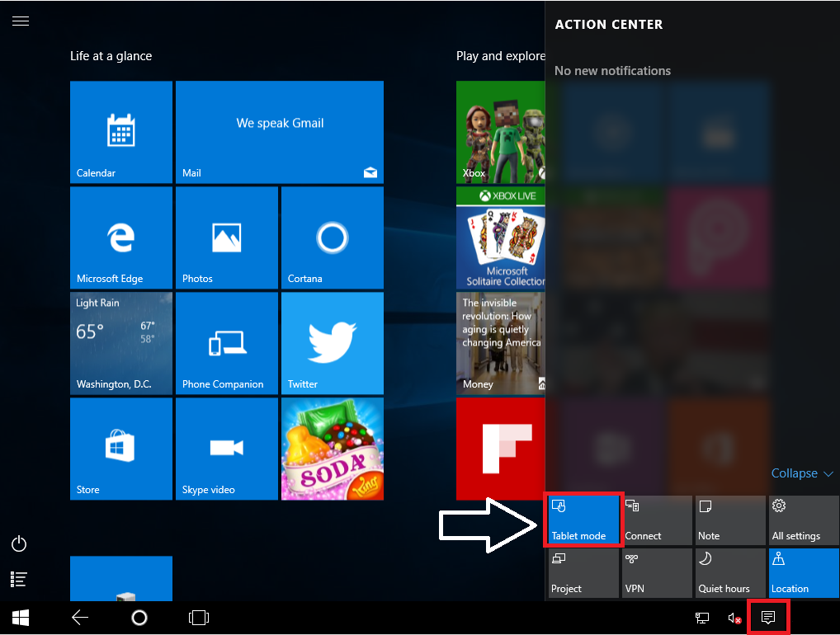The image size is (840, 635).
Task: Click the network icon in system tray
Action: (701, 619)
